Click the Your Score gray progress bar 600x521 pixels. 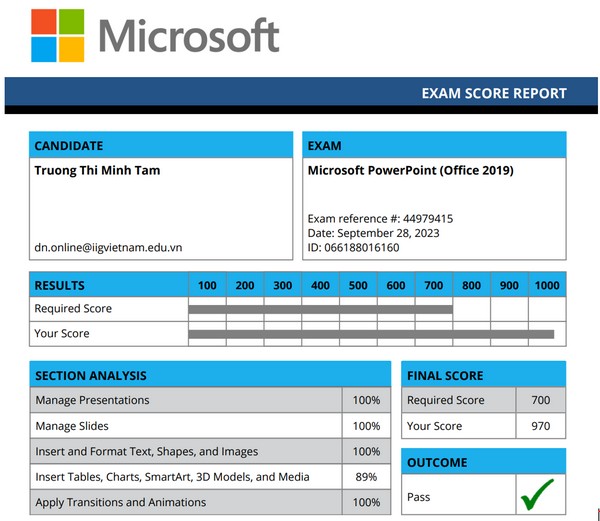pos(371,334)
